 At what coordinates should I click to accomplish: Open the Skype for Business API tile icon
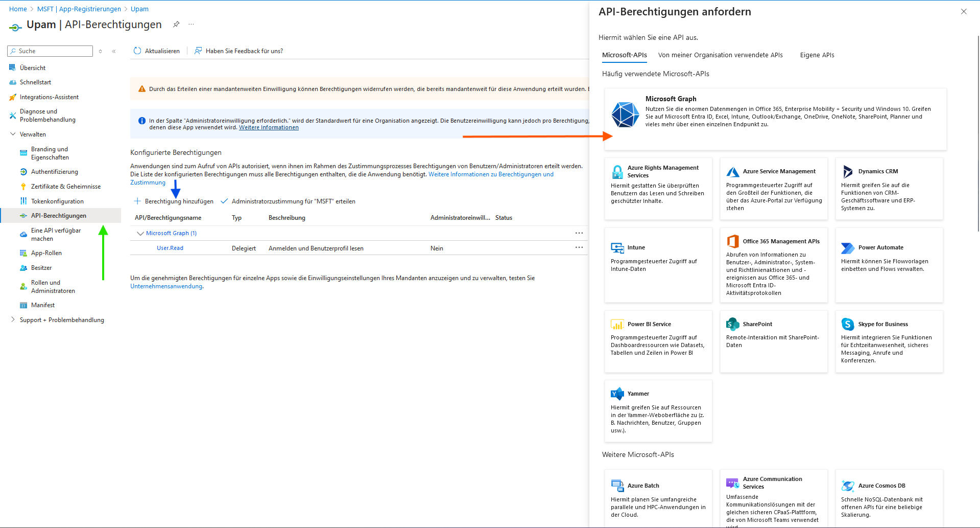point(848,324)
